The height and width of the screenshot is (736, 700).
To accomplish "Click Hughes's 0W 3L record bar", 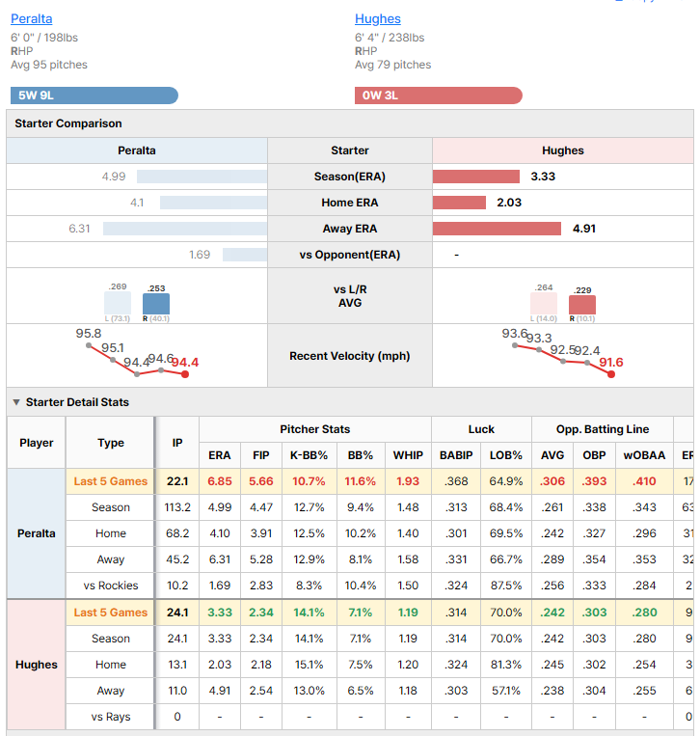I will [x=438, y=95].
